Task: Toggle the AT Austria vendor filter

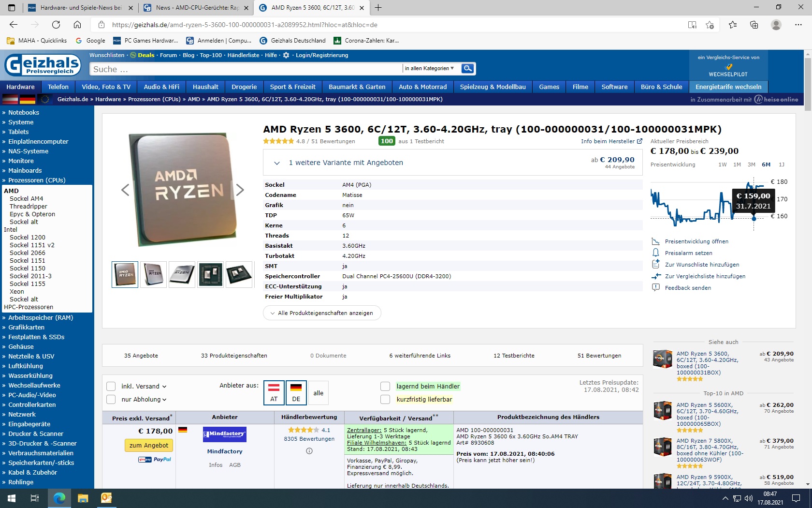Action: click(x=274, y=392)
